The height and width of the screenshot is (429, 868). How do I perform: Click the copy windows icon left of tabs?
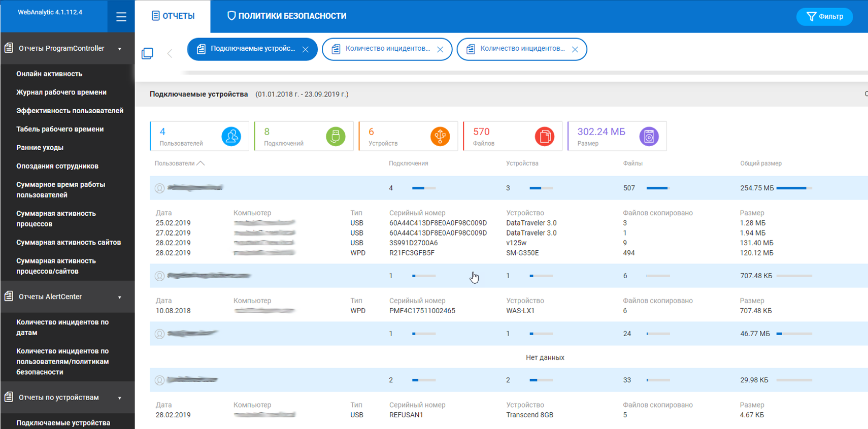(147, 53)
